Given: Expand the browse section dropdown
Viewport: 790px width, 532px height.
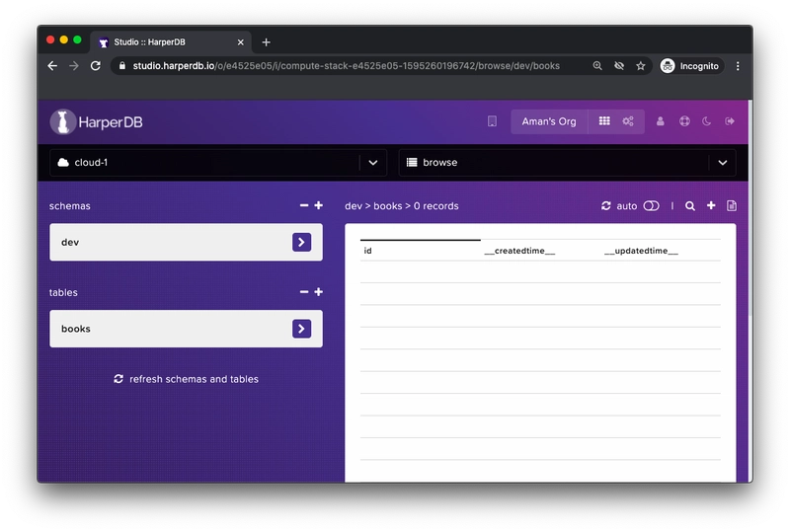Looking at the screenshot, I should click(723, 163).
